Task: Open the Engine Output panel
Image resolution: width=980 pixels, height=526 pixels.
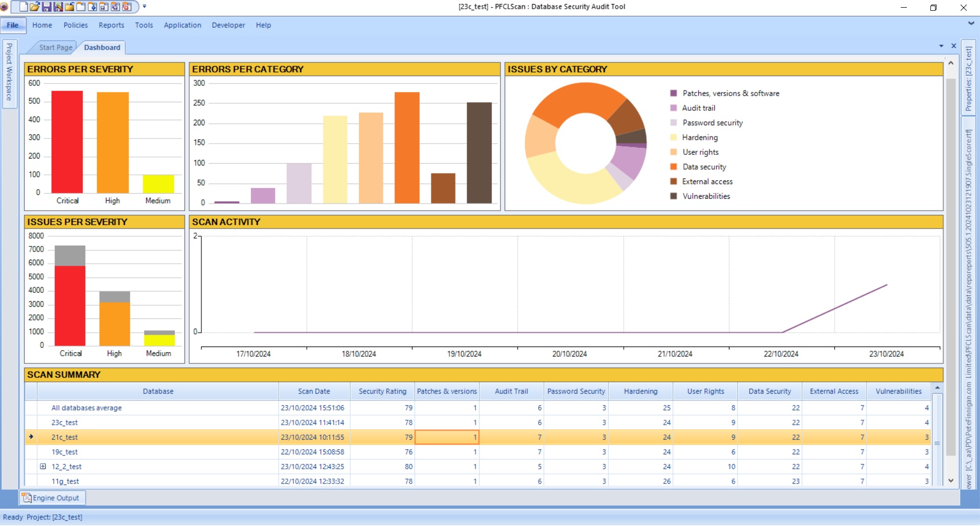Action: [x=53, y=498]
